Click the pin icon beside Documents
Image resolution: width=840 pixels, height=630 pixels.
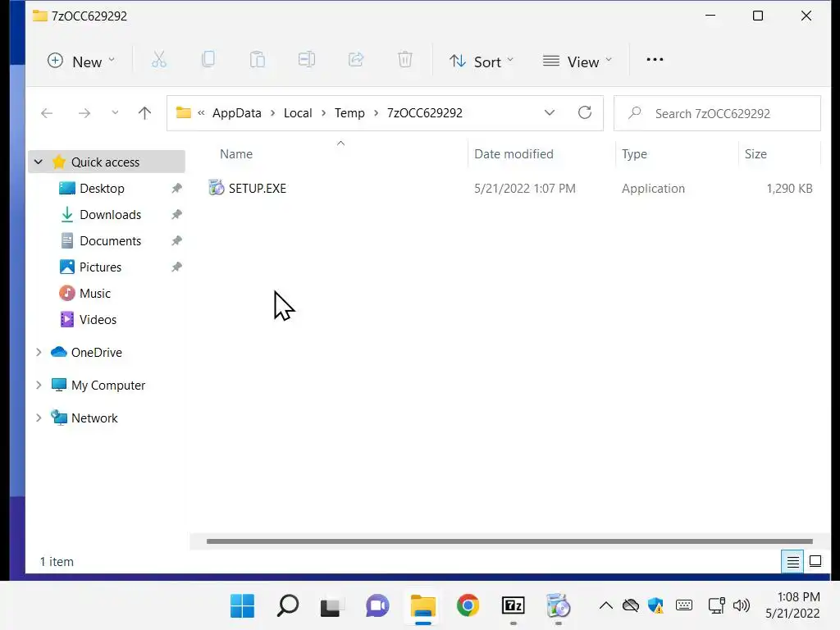tap(176, 240)
